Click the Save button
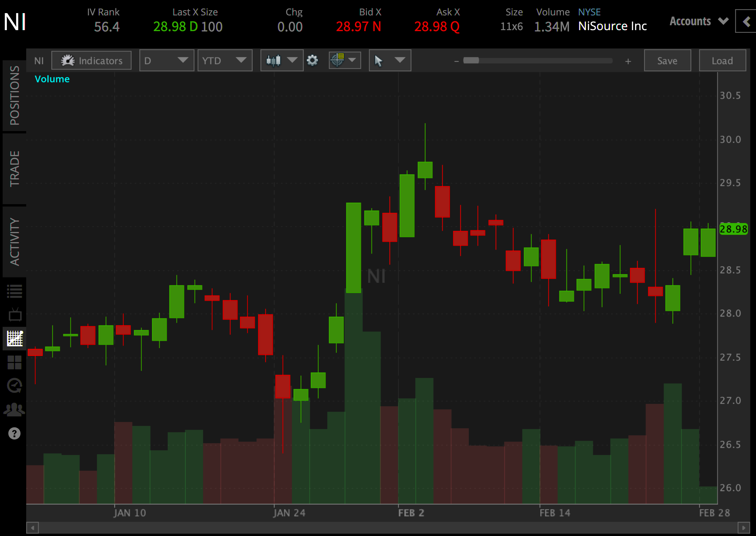 (667, 60)
